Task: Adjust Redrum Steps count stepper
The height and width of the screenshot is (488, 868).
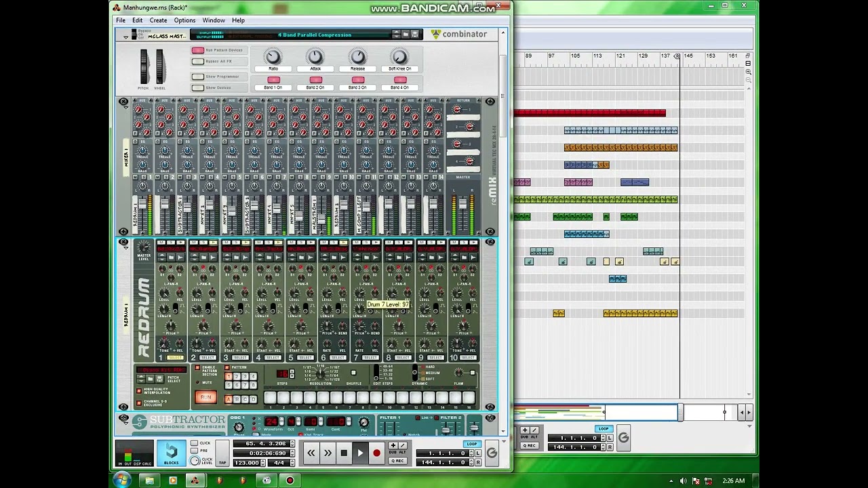Action: [x=292, y=373]
